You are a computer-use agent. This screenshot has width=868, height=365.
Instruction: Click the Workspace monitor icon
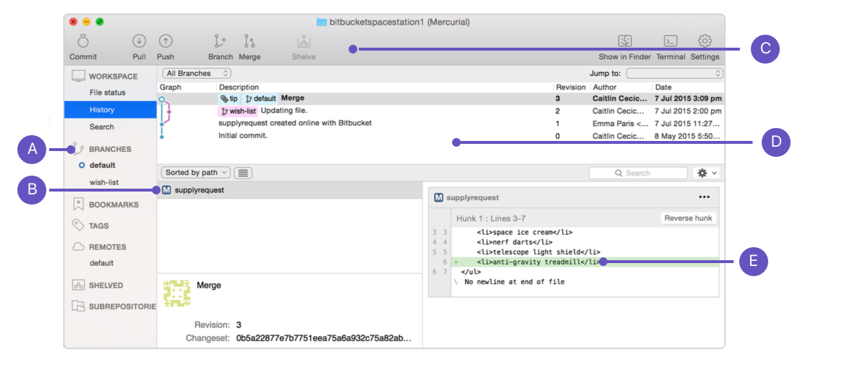[x=78, y=76]
